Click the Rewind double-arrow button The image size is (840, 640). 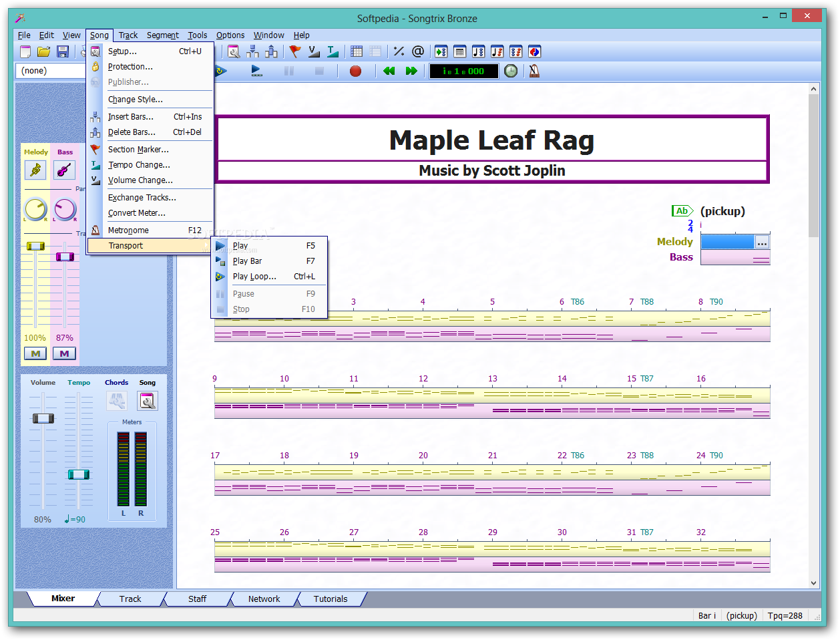pyautogui.click(x=389, y=71)
